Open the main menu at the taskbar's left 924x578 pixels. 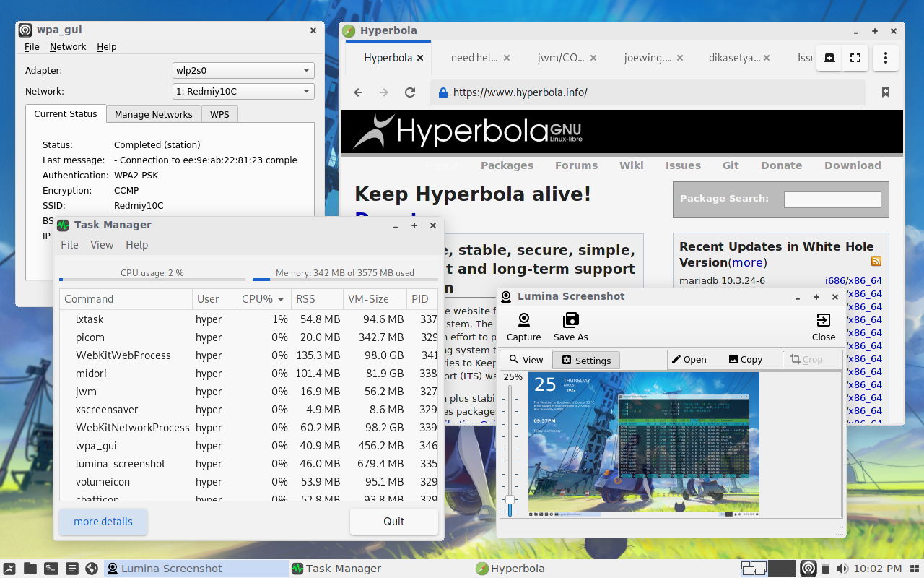click(x=10, y=569)
